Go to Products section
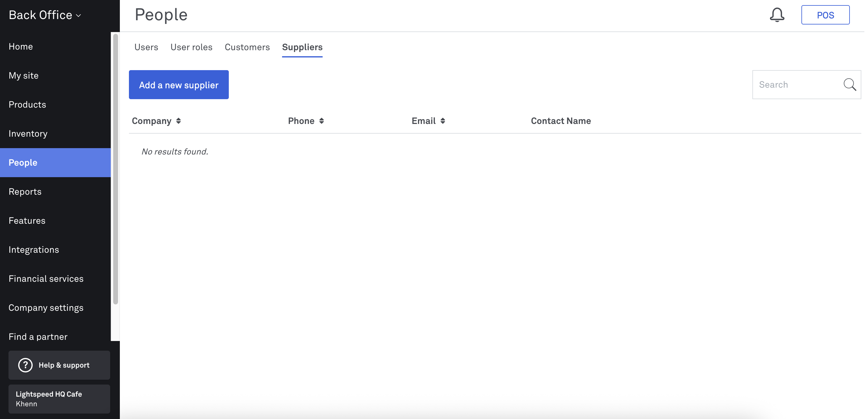The width and height of the screenshot is (868, 419). 55,104
